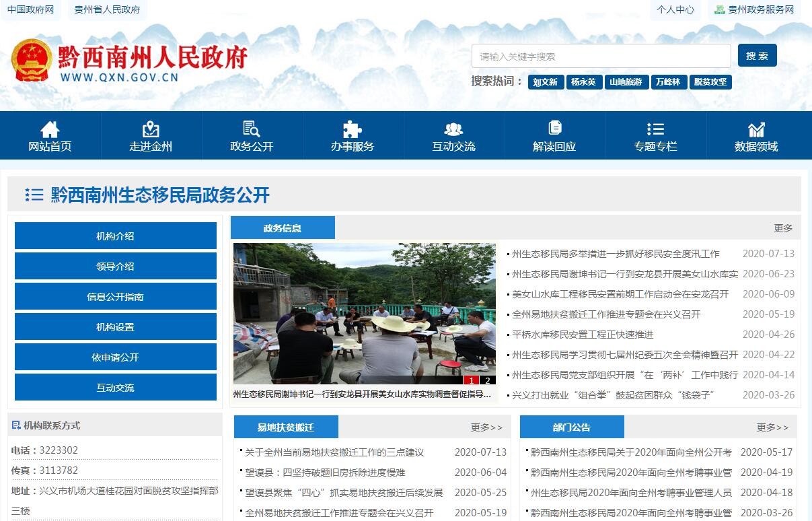Click the house icon for 网站首页
The height and width of the screenshot is (521, 812).
[x=50, y=129]
